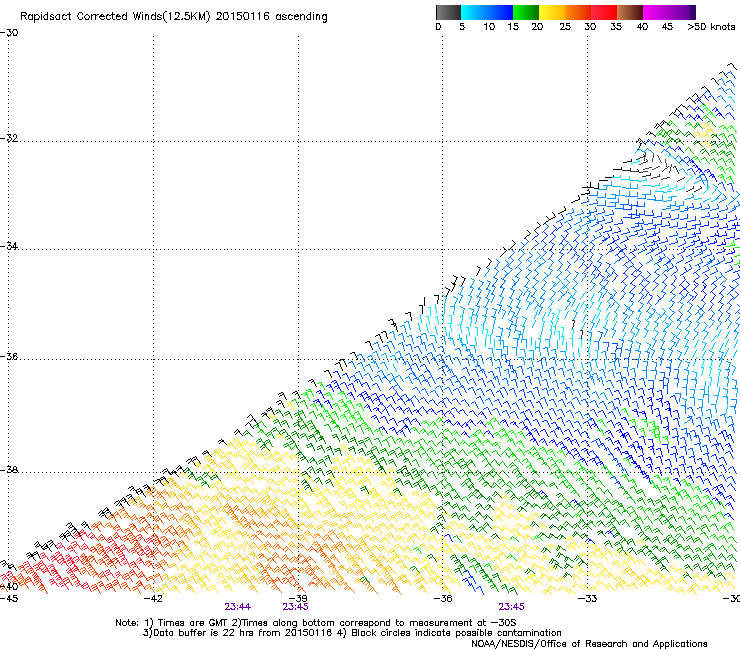Click the legend tick label '40'
This screenshot has width=740, height=650.
642,27
